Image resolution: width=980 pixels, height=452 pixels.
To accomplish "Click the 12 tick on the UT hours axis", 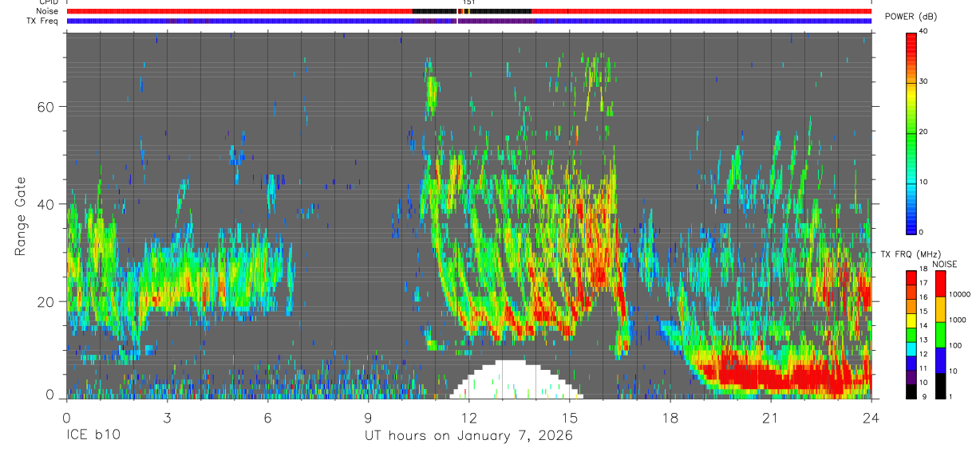I will tap(468, 418).
